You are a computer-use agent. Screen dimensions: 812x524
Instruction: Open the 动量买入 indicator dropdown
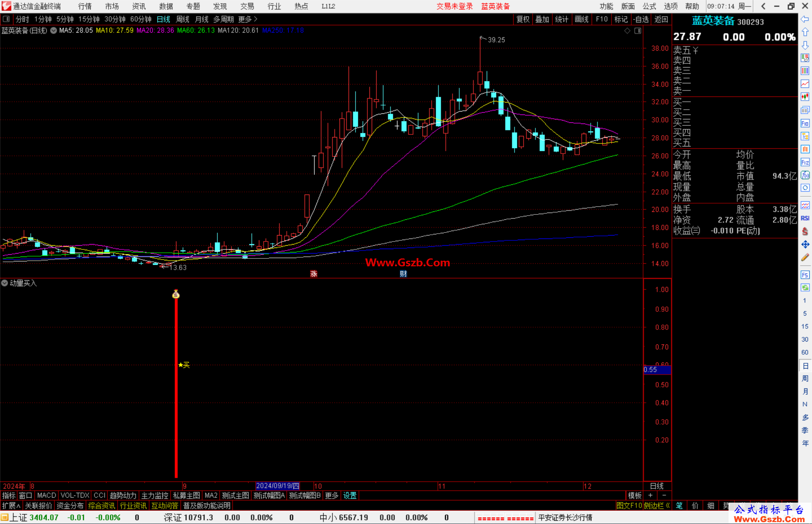click(5, 283)
